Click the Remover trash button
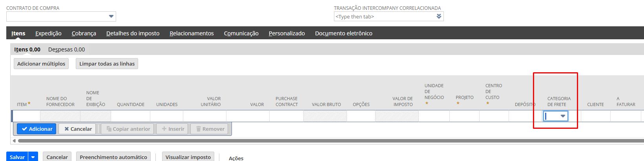Screen dimensions: 644x161 click(210, 129)
